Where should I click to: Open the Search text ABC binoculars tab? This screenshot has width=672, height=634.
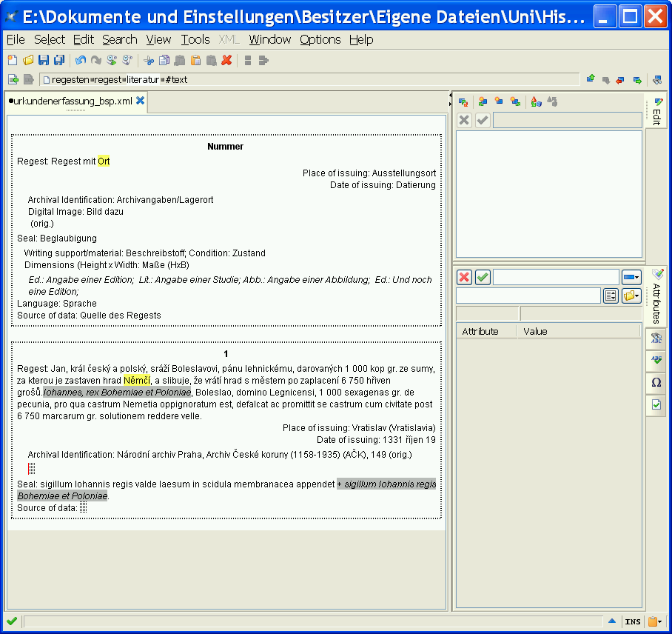(656, 338)
